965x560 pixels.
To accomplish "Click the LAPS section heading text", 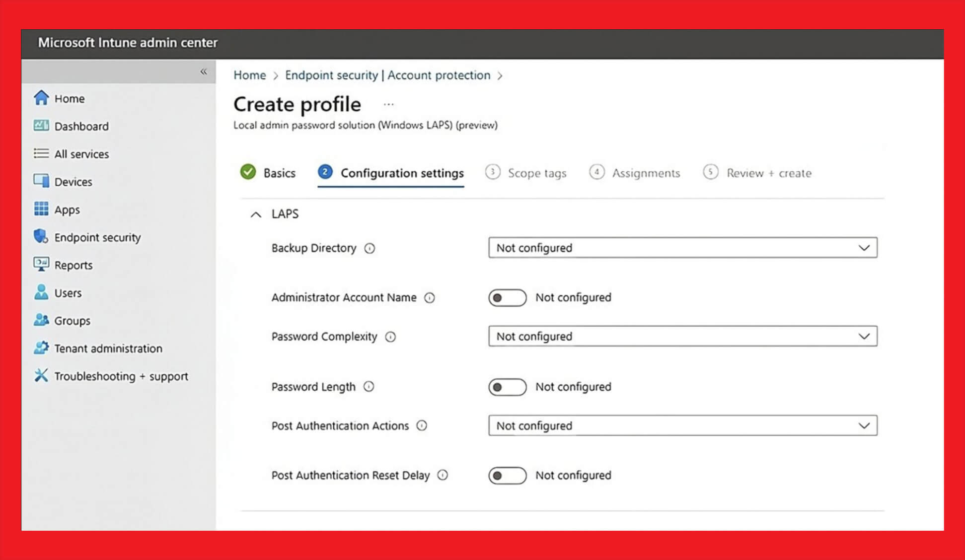I will click(x=285, y=214).
